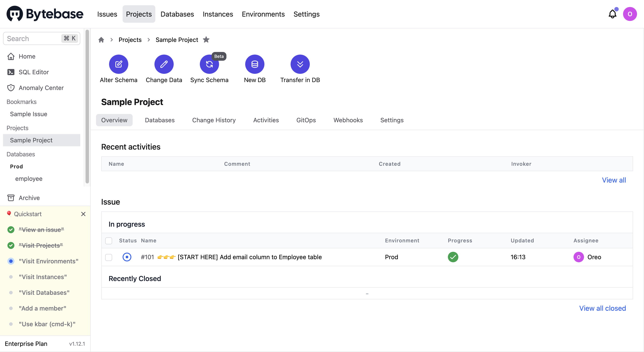
Task: Open the user avatar menu
Action: click(630, 14)
